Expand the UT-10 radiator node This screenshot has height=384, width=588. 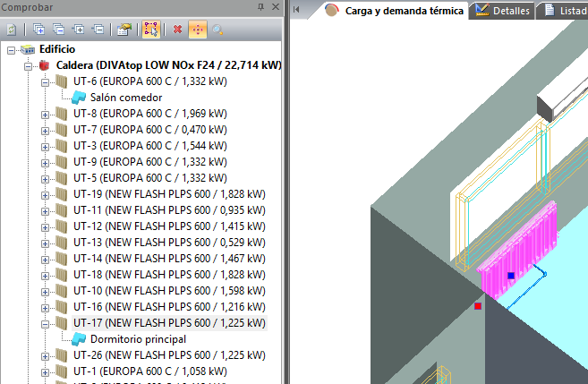(45, 292)
